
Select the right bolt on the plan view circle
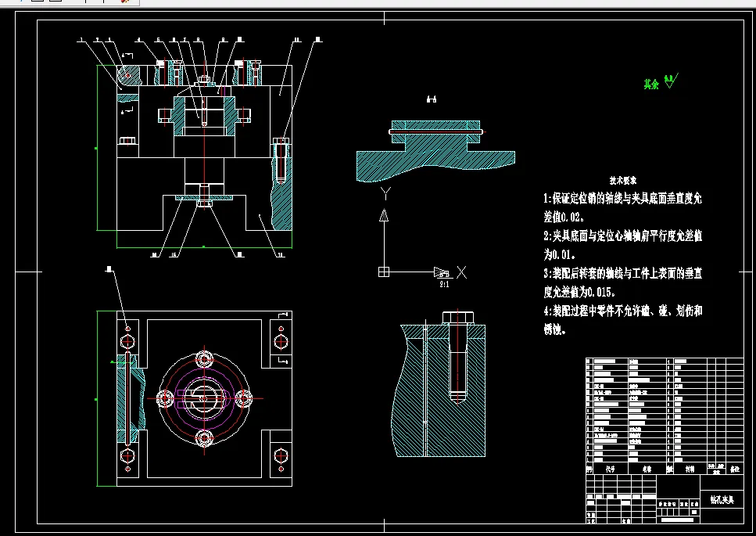pyautogui.click(x=243, y=398)
